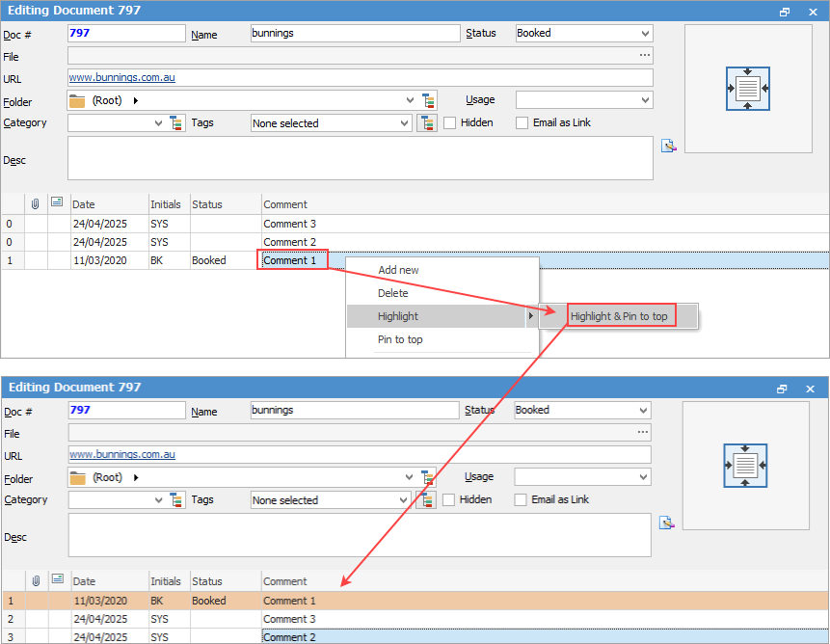Viewport: 830px width, 644px height.
Task: Open the Folder tree picker icon in the upper dialog
Action: pos(430,100)
